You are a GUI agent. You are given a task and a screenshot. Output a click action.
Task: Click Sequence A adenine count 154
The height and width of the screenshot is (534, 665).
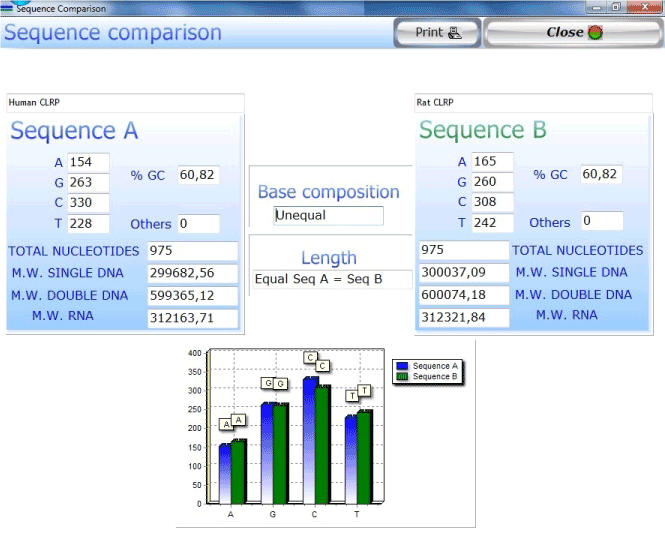click(x=88, y=162)
